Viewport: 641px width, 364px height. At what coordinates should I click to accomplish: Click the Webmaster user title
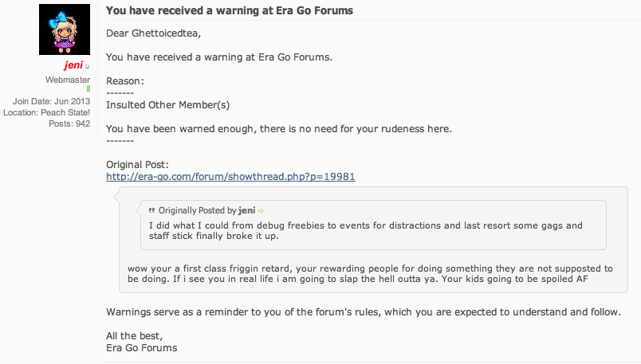(x=67, y=80)
